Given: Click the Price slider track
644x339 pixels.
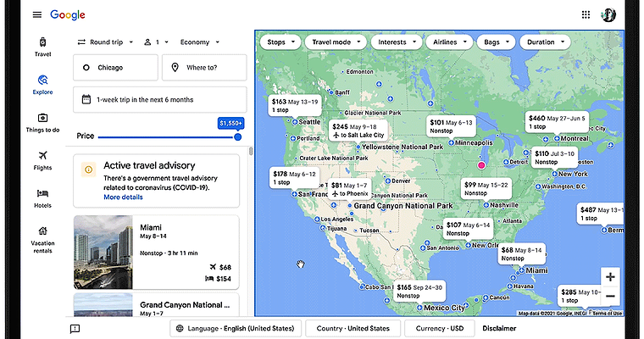Looking at the screenshot, I should pyautogui.click(x=166, y=137).
